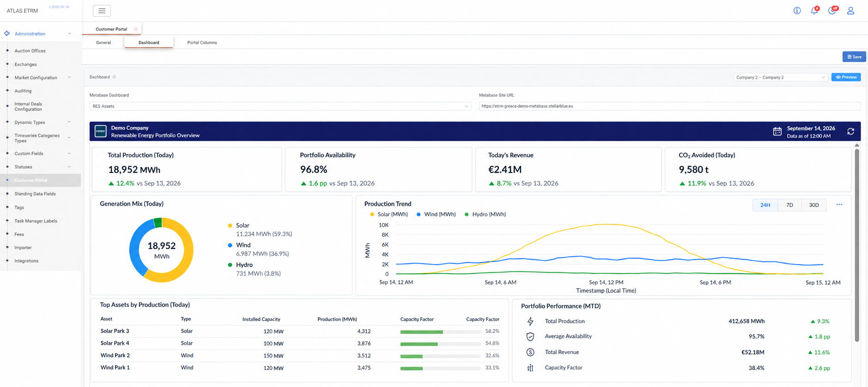Switch trend to 7D range
868x387 pixels.
789,205
